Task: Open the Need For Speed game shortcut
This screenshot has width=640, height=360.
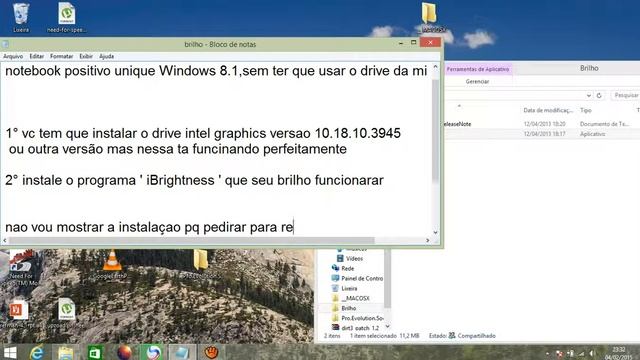Action: tap(20, 267)
